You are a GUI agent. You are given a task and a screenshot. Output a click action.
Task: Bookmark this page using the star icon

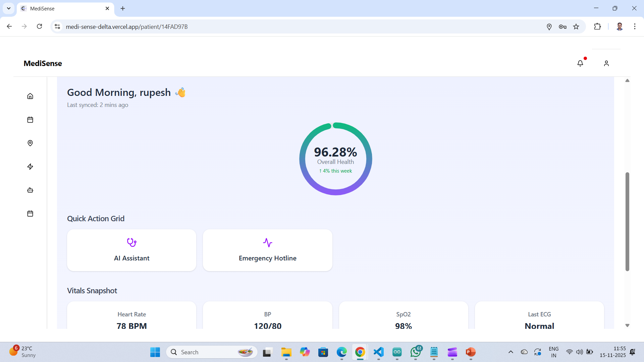[x=577, y=26]
